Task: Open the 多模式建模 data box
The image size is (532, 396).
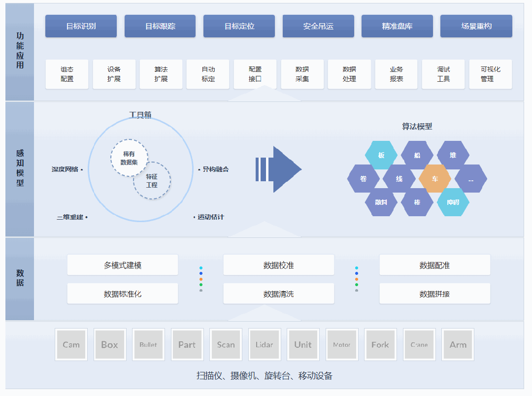Action: click(x=123, y=265)
